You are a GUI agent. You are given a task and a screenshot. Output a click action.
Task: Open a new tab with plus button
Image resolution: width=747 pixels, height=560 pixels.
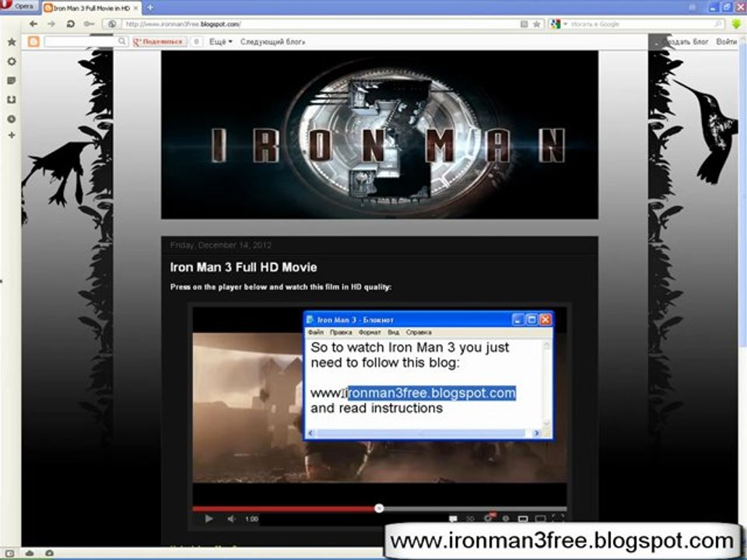pyautogui.click(x=150, y=8)
